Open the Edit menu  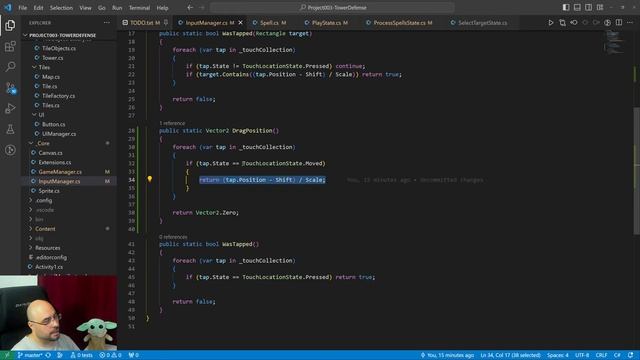click(38, 8)
